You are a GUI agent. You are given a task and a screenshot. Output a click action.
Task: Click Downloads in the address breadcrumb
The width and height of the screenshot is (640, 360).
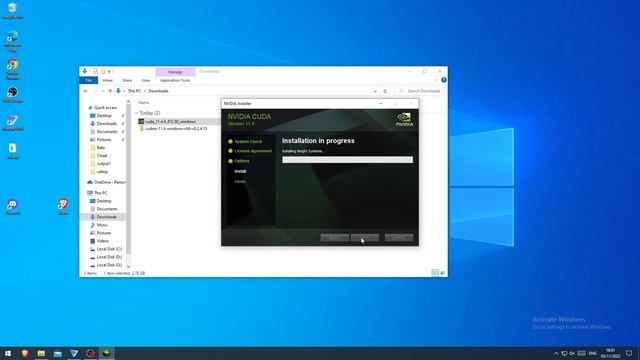[x=158, y=91]
